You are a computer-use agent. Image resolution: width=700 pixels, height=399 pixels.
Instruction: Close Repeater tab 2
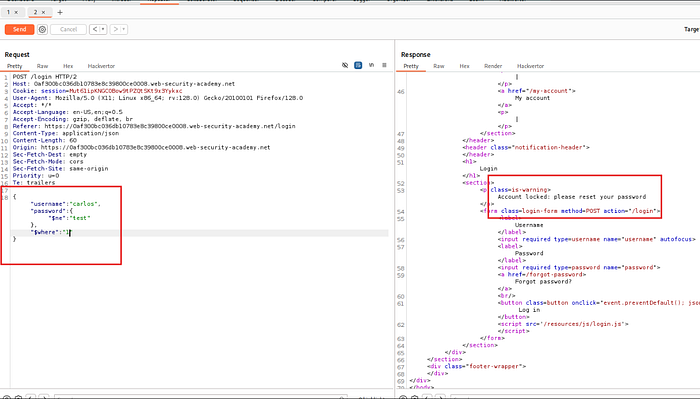pyautogui.click(x=43, y=12)
